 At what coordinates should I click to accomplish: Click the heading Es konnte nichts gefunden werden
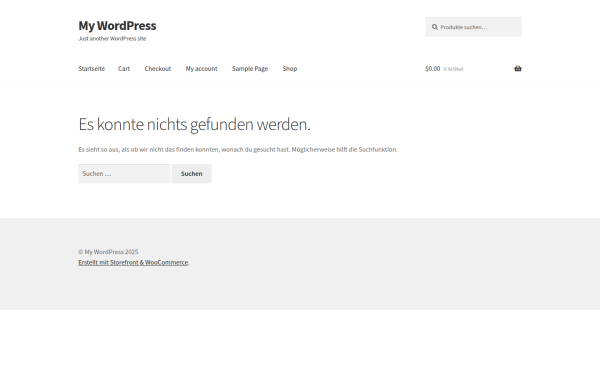(x=194, y=124)
